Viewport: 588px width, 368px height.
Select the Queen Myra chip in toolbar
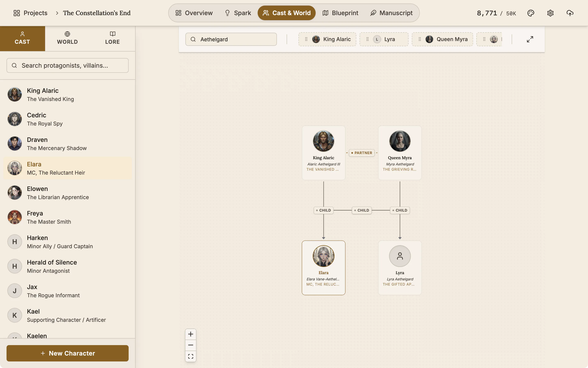pos(442,39)
